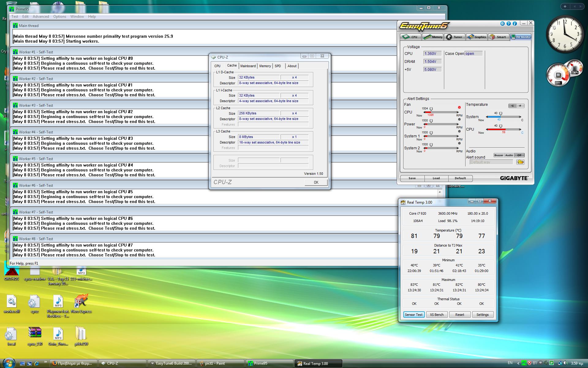Click Worker #6 scrollbar up arrow
Viewport: 588px width, 368px height.
click(440, 192)
